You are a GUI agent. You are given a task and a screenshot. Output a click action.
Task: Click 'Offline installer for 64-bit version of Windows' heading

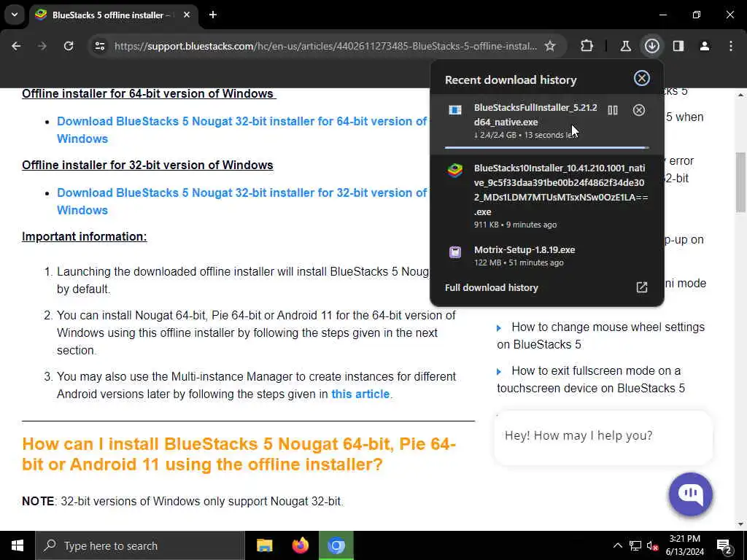[x=149, y=93]
